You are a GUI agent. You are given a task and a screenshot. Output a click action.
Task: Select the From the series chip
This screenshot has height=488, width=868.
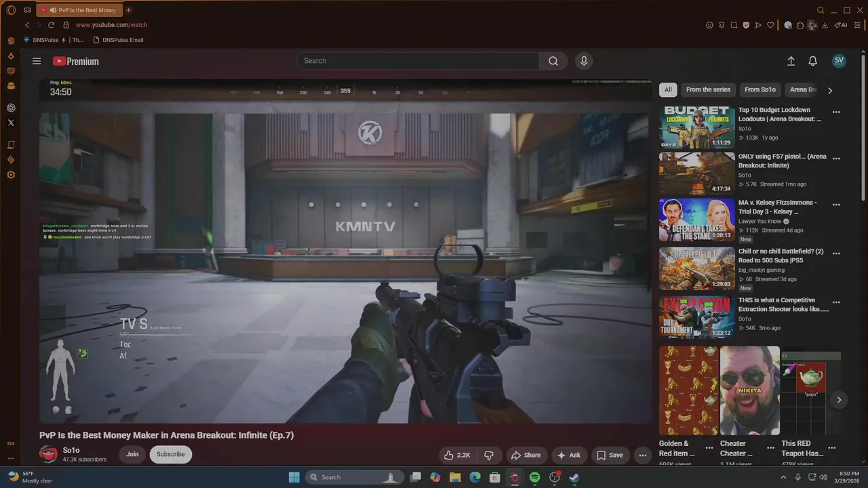[708, 89]
